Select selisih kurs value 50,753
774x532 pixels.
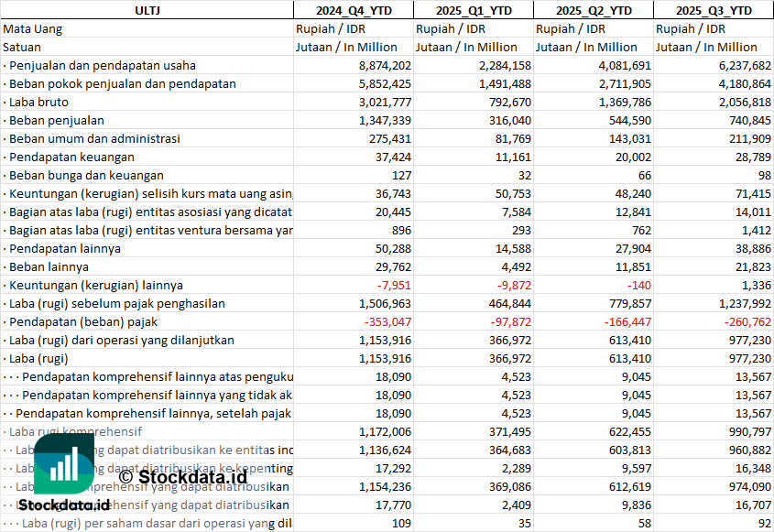(x=513, y=193)
